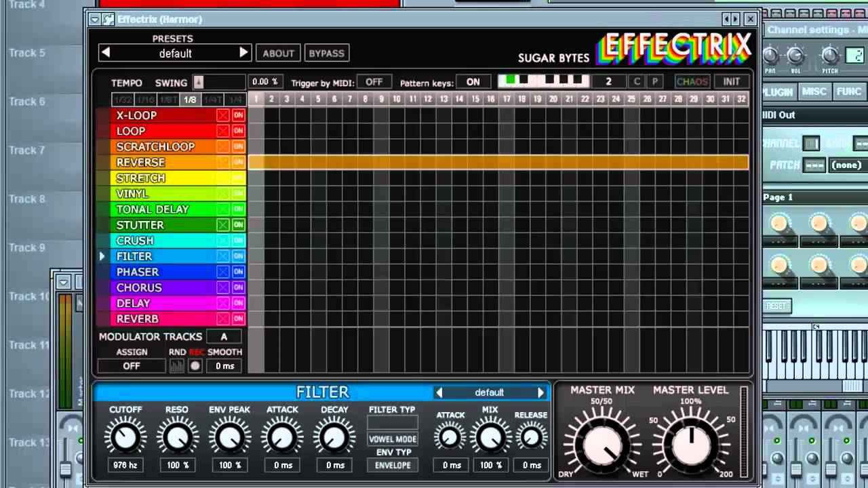Viewport: 868px width, 488px height.
Task: Click the pattern keys mini keyboard
Action: point(543,81)
